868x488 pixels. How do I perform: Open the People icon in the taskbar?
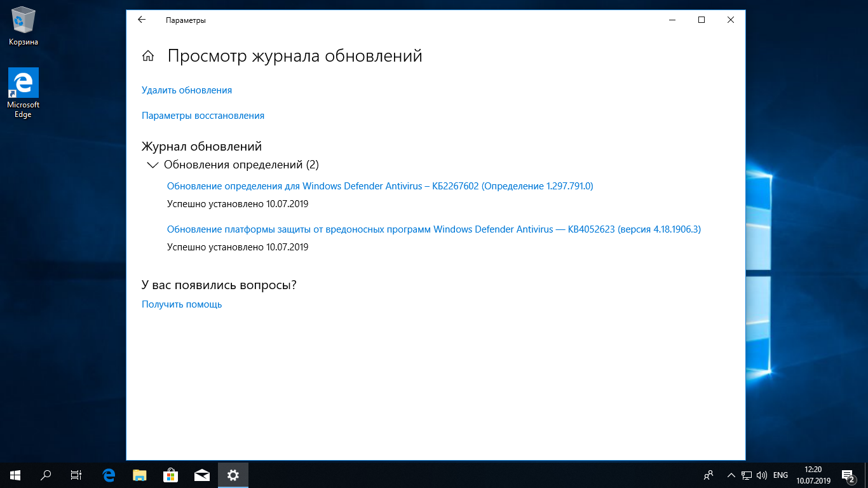pyautogui.click(x=709, y=475)
